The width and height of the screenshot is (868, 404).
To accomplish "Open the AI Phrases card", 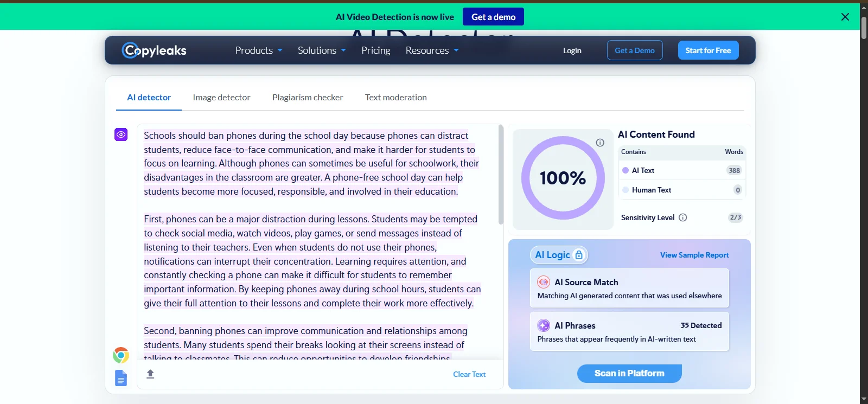I will [629, 331].
